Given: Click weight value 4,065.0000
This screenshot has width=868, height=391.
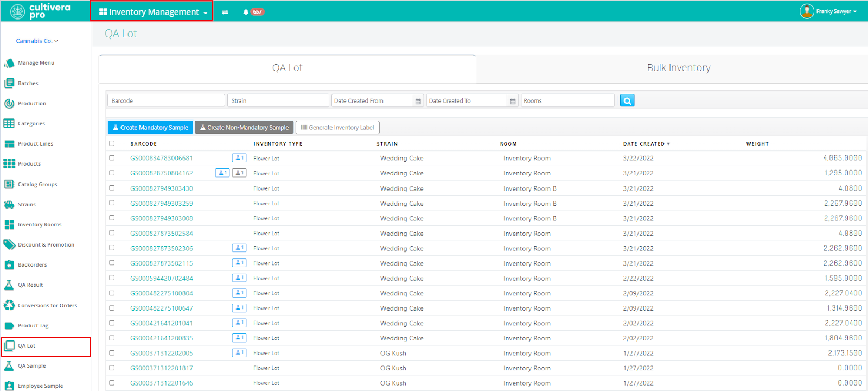Looking at the screenshot, I should pos(843,158).
